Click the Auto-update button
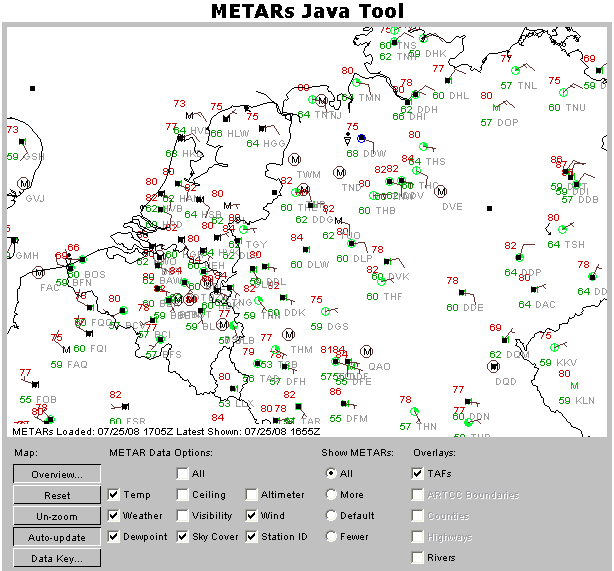 pyautogui.click(x=57, y=537)
